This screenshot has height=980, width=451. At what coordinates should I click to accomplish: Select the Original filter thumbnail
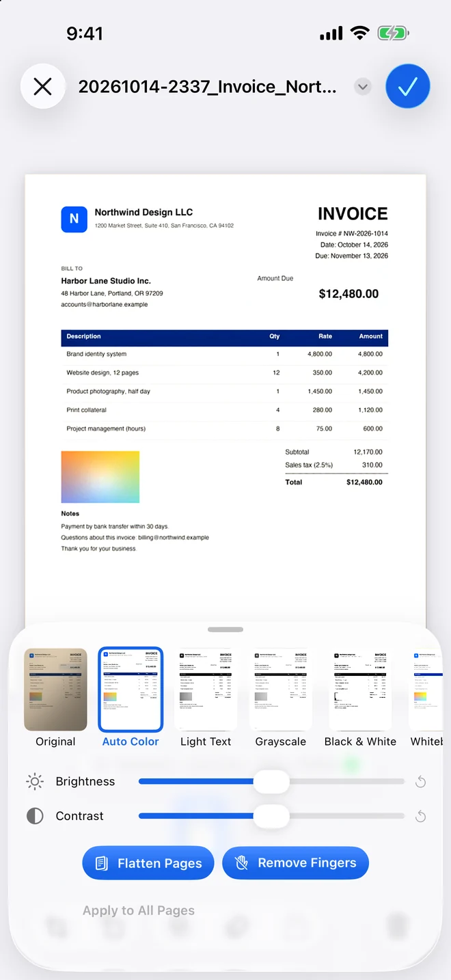(x=55, y=690)
